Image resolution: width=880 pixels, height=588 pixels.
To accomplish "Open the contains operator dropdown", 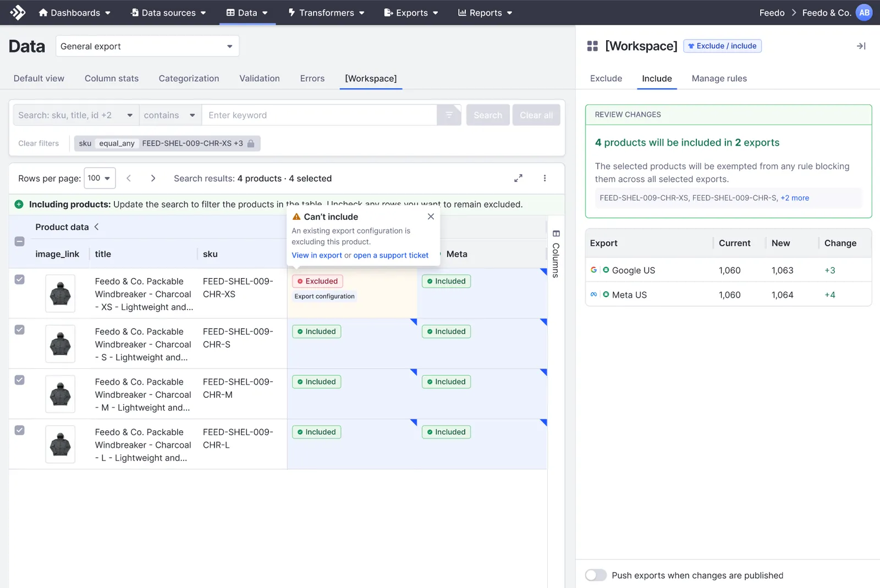I will pos(170,115).
